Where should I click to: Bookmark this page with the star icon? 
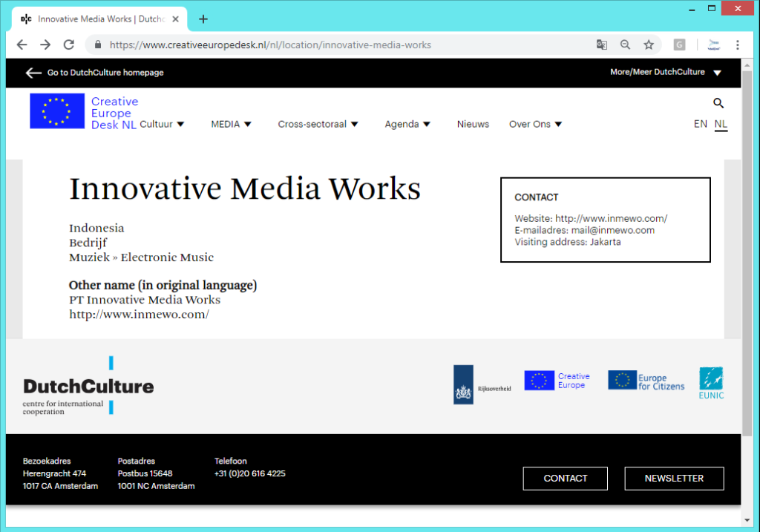pos(649,45)
